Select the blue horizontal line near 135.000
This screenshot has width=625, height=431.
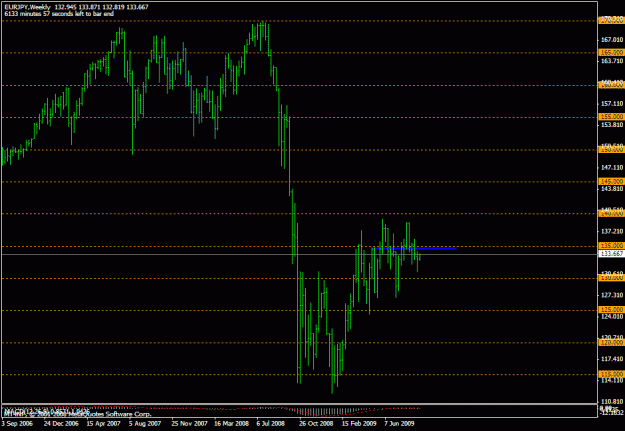pos(414,248)
